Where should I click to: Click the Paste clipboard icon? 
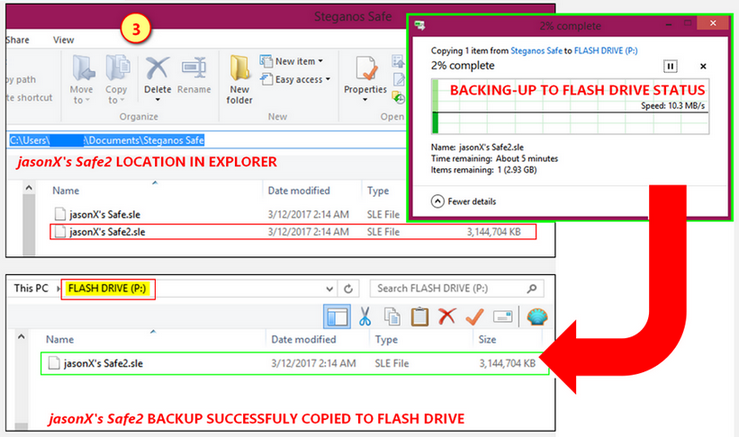coord(419,317)
